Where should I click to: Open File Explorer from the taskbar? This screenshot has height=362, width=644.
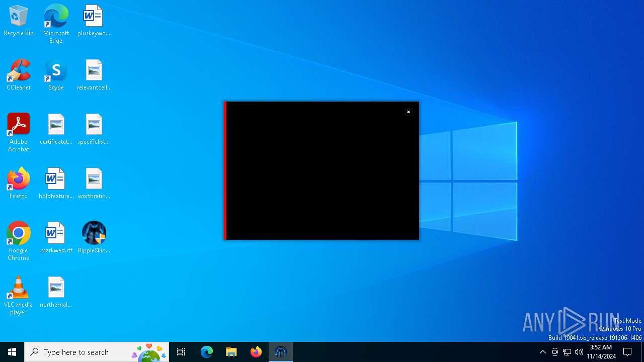coord(231,352)
